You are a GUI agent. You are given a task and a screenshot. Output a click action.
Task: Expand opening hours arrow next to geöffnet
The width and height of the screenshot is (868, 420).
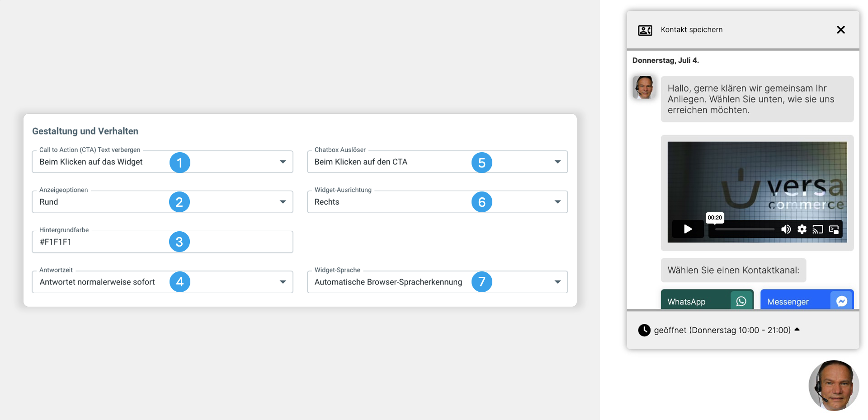coord(797,330)
